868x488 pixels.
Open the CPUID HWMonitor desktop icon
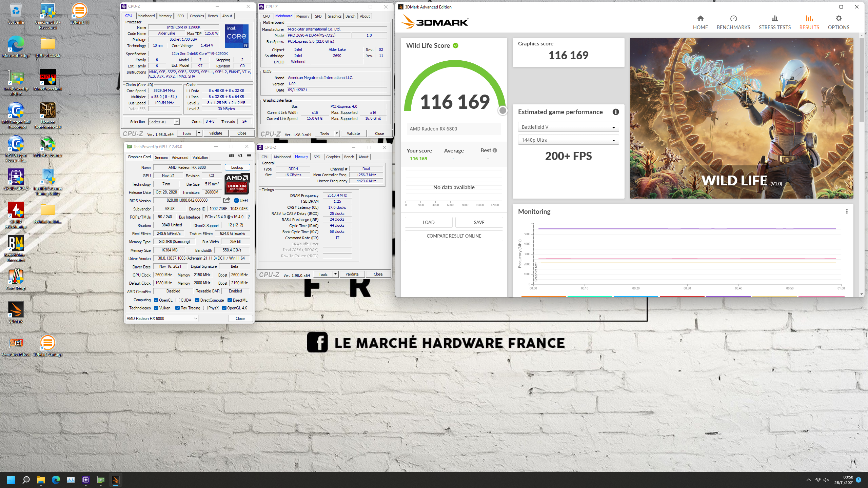[x=16, y=215]
